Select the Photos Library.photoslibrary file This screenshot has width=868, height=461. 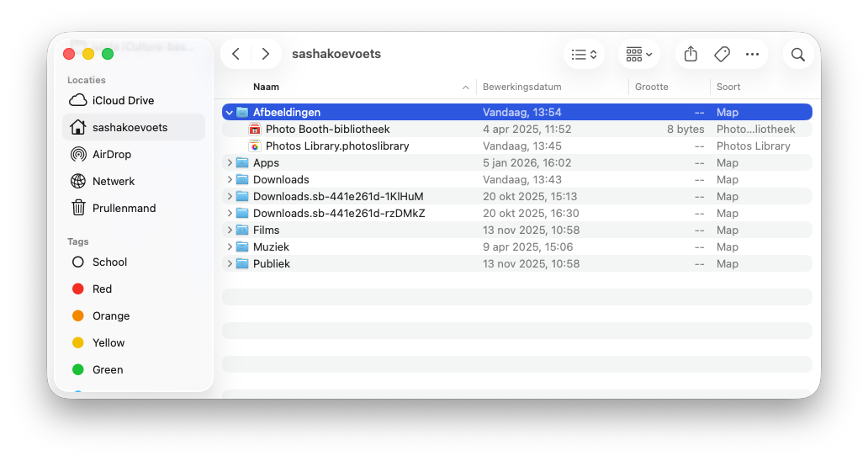point(336,146)
